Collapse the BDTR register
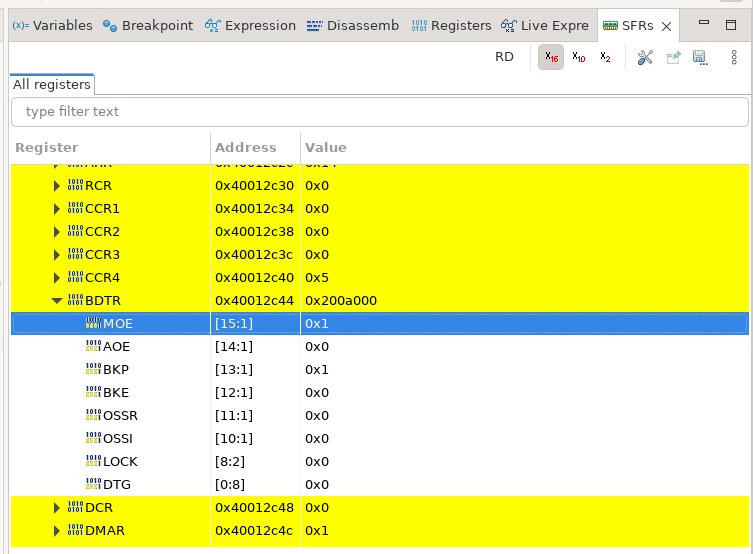 [x=57, y=301]
